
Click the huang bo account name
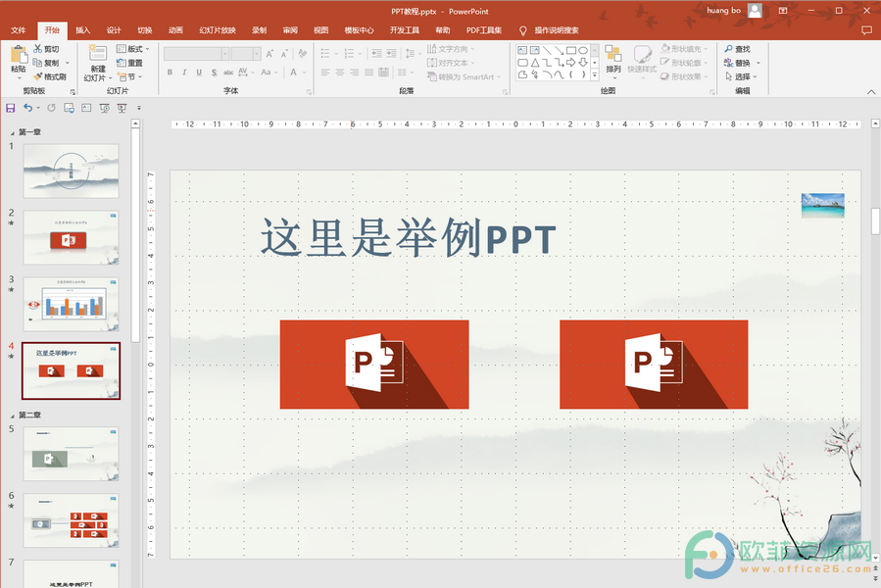(723, 10)
